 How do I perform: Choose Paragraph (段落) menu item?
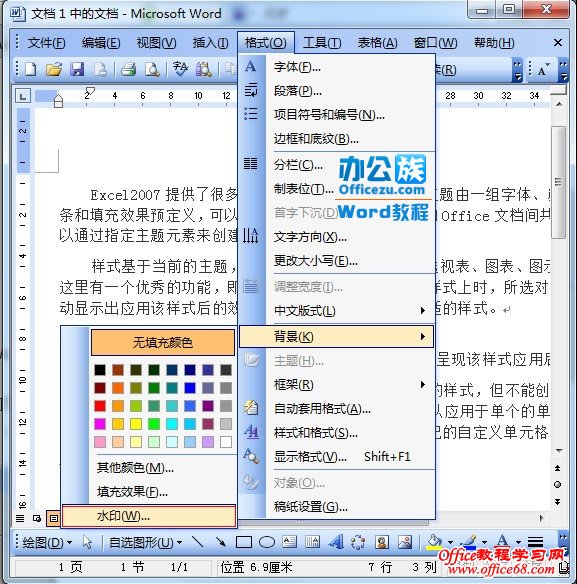[337, 91]
